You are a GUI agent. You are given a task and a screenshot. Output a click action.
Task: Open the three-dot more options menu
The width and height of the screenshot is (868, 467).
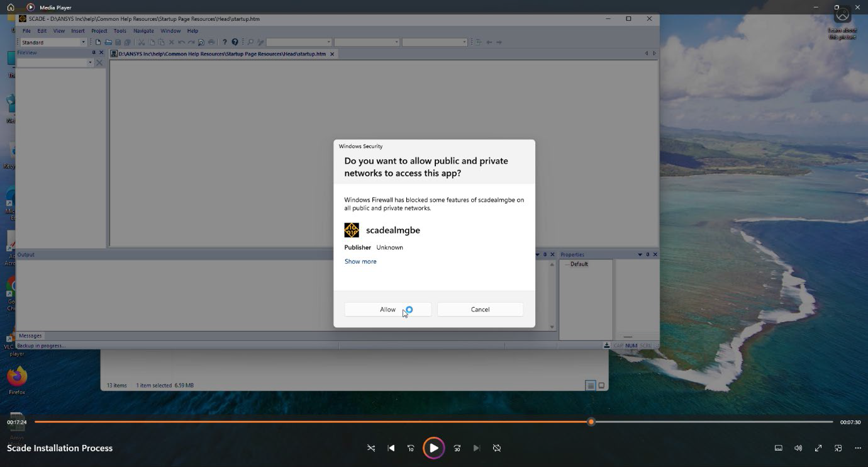point(858,448)
